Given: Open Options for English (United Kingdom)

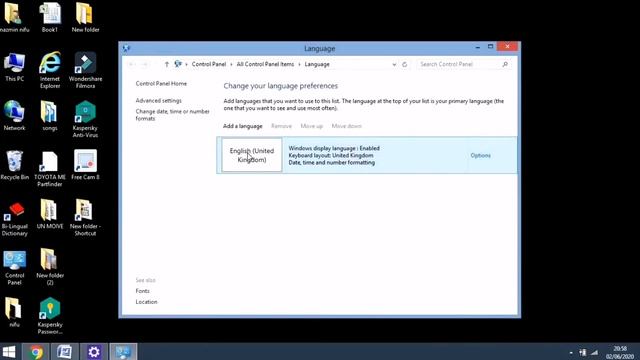Looking at the screenshot, I should point(480,156).
